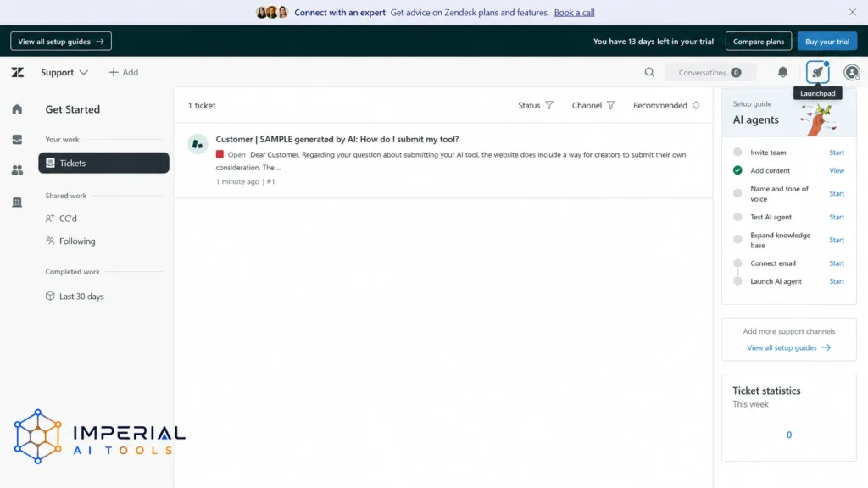Click the Ticket statistics count 0

tap(789, 435)
